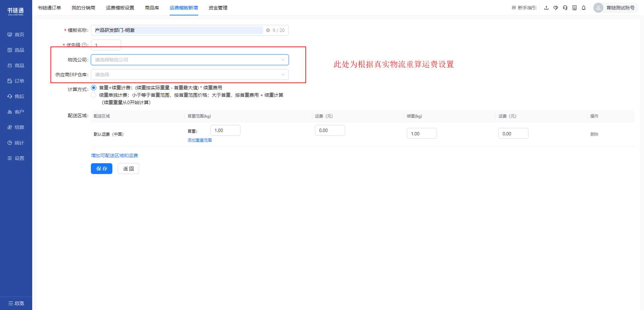Open 售后 after-sales in the sidebar
This screenshot has height=310, width=644.
pyautogui.click(x=16, y=96)
